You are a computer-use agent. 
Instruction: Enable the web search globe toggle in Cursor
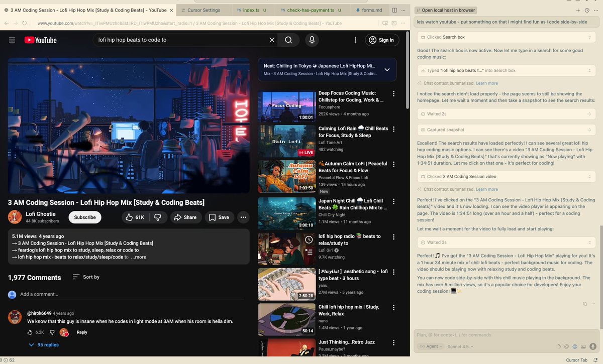574,346
